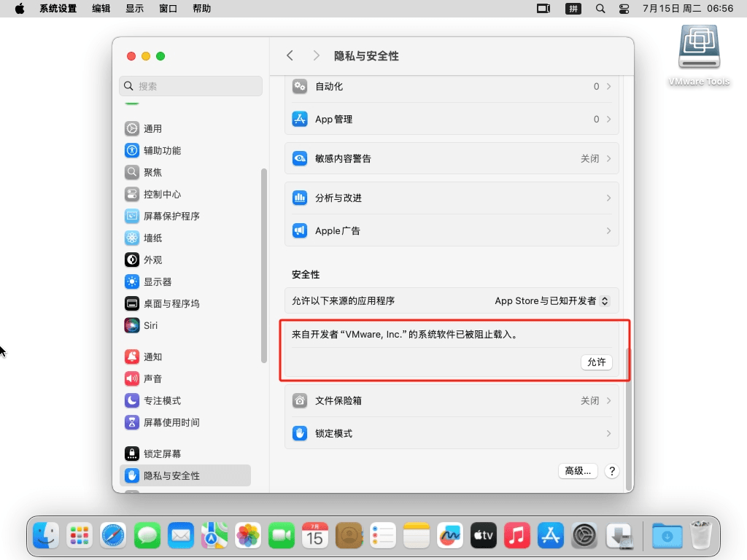Open Music app in the Dock

click(x=517, y=536)
